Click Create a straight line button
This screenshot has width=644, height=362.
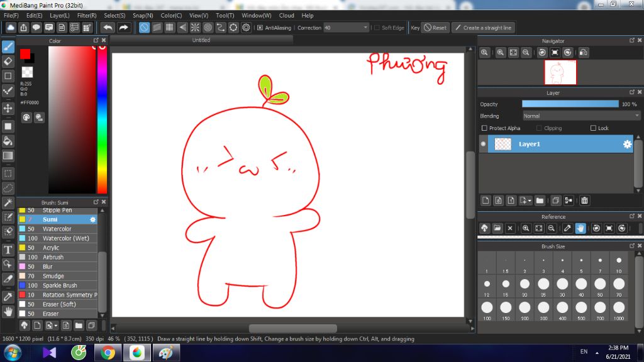484,28
